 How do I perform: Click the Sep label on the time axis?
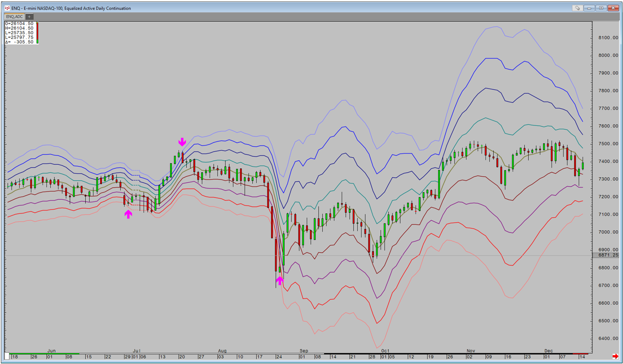[x=303, y=351]
